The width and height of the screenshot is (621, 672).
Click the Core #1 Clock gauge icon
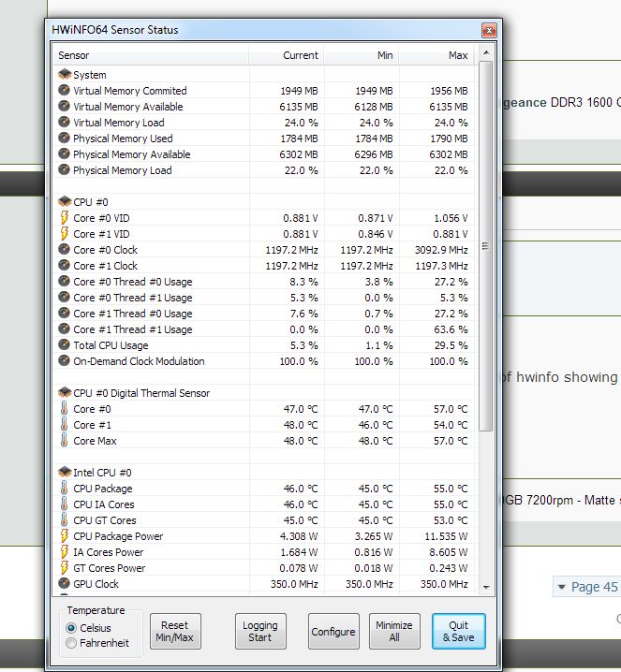pos(64,265)
